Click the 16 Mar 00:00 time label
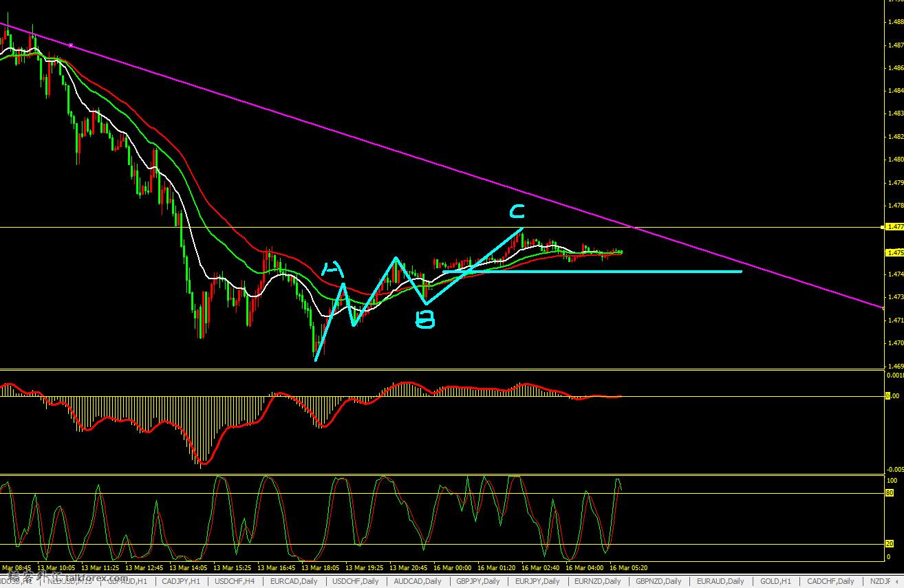Viewport: 904px width, 588px height. click(x=453, y=568)
